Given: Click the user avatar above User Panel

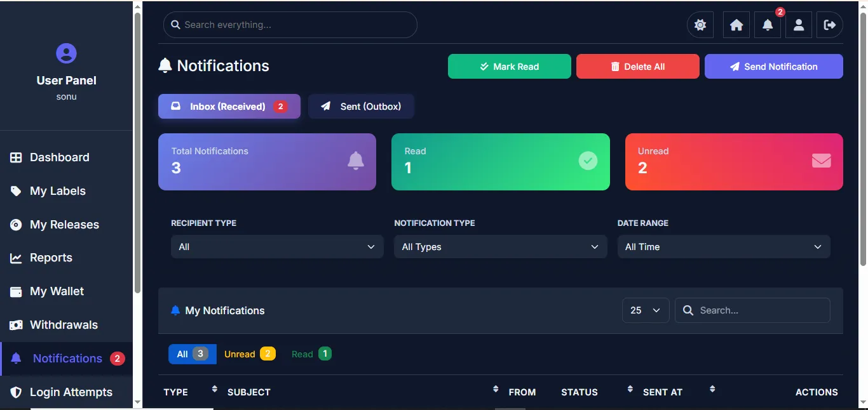Looking at the screenshot, I should 66,53.
